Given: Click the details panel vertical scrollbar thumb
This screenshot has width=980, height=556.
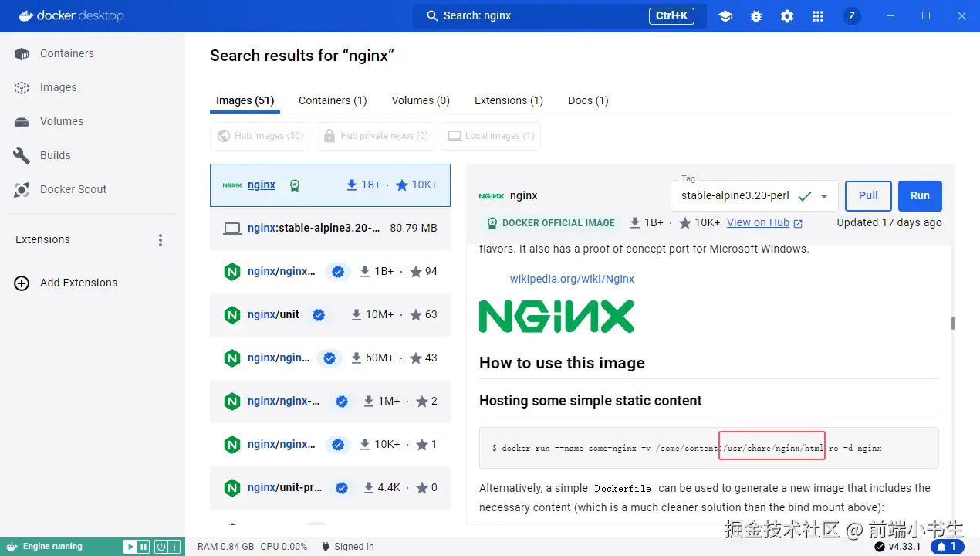Looking at the screenshot, I should [952, 323].
